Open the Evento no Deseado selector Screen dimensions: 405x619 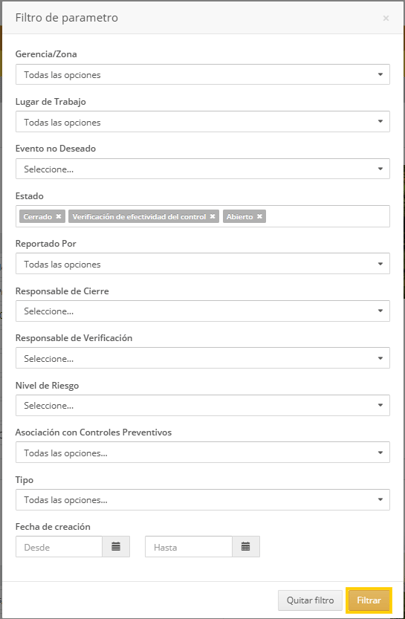(202, 169)
